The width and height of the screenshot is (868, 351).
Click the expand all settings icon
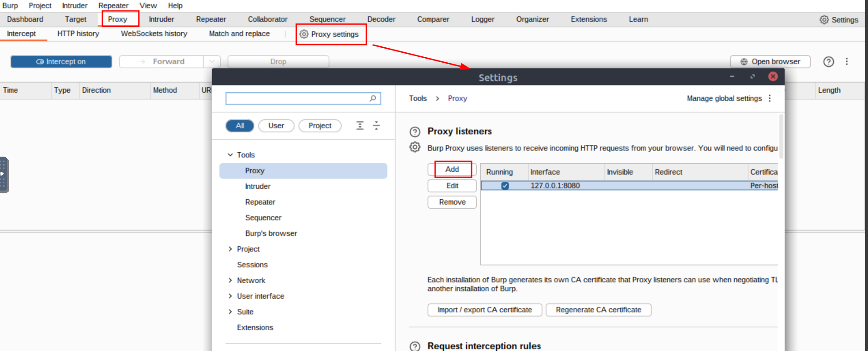point(360,125)
